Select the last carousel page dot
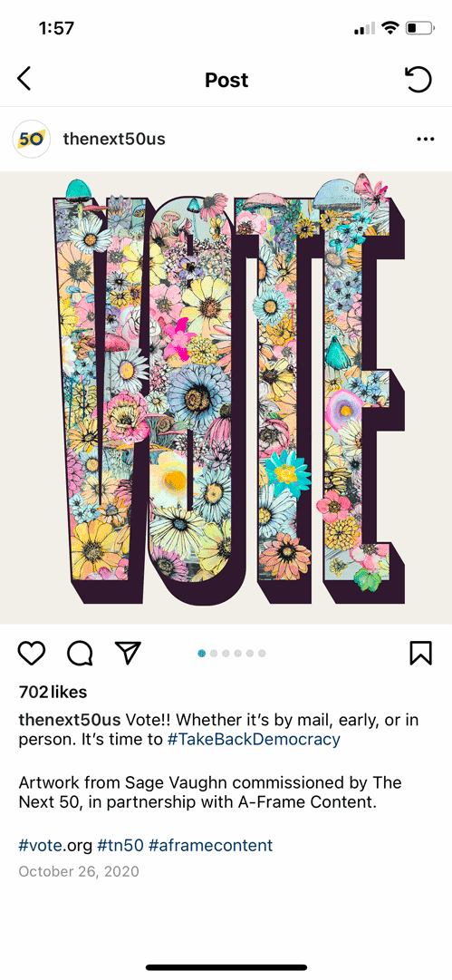Viewport: 452px width, 980px height. click(x=262, y=653)
